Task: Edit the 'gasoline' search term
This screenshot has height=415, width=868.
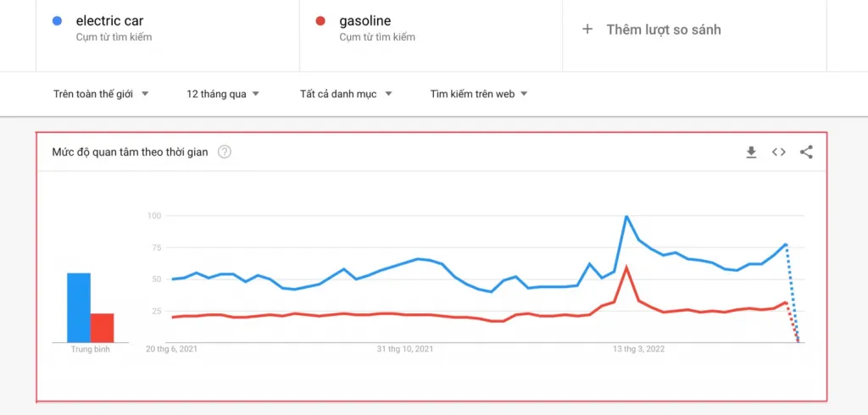Action: coord(364,21)
